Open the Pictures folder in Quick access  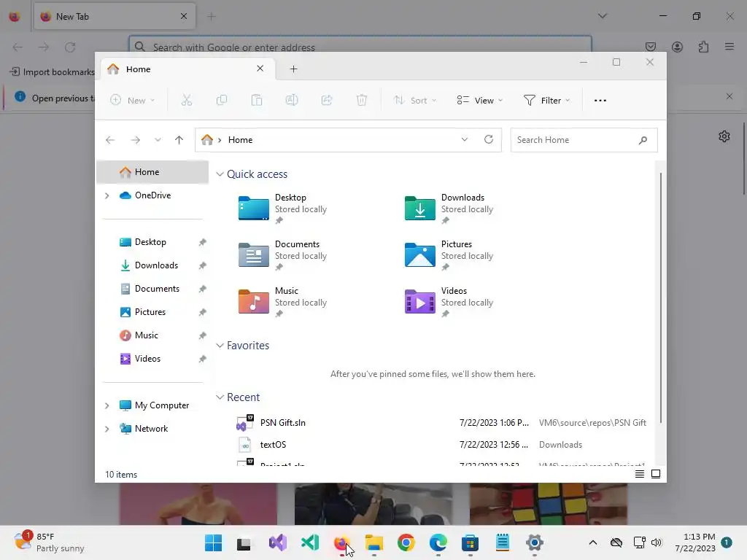tap(449, 255)
